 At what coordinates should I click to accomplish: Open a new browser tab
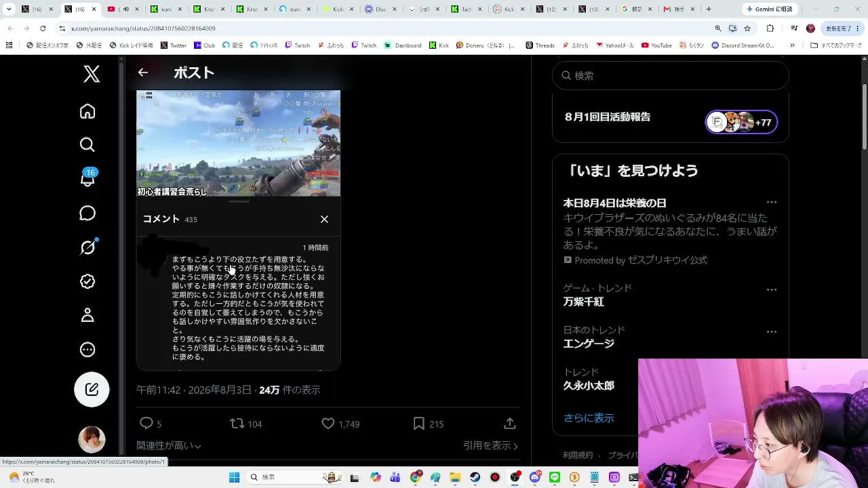click(x=709, y=9)
